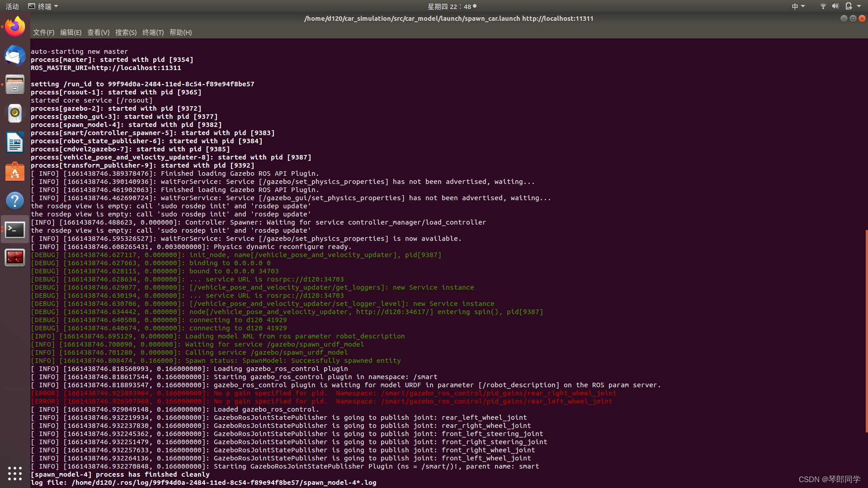Launch LibreOffice Writer from dock
868x488 pixels.
tap(15, 143)
